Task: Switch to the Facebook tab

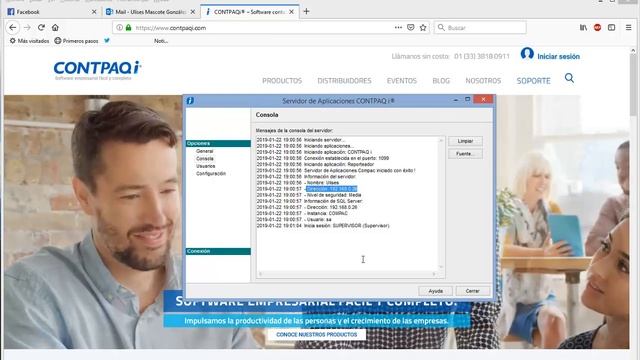Action: tap(52, 12)
